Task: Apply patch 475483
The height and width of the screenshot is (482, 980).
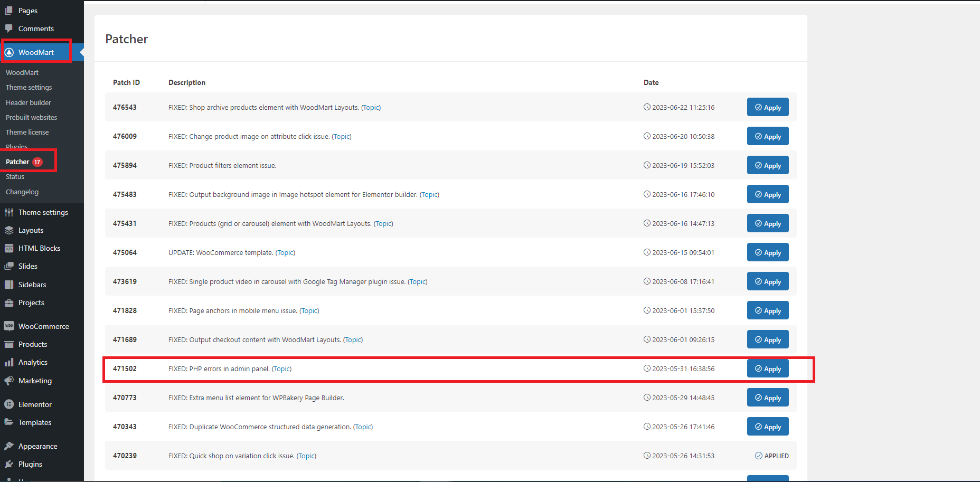Action: 768,194
